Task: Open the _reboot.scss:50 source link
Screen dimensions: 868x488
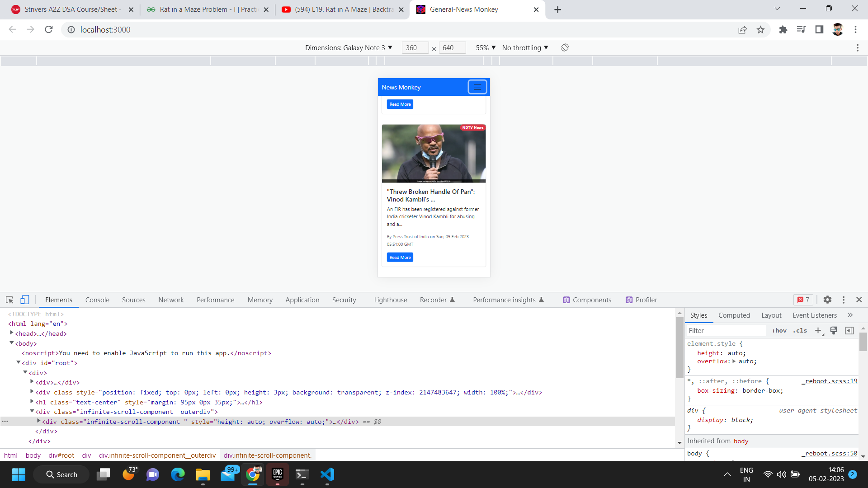Action: (x=831, y=453)
